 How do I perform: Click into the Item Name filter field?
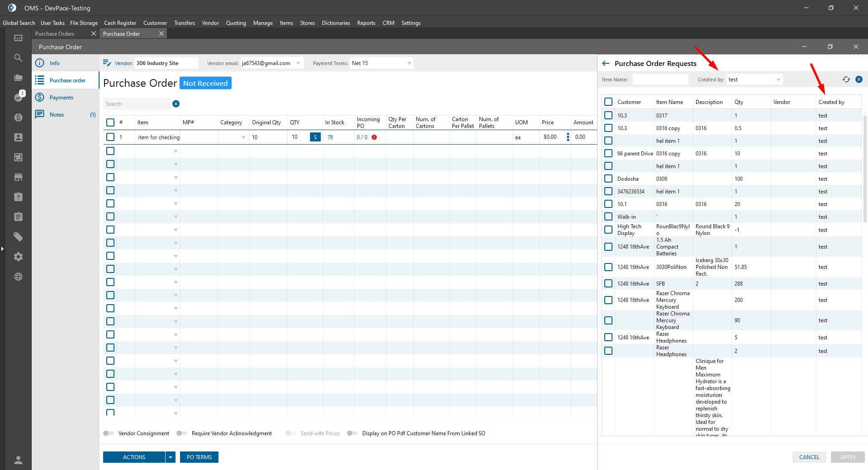tap(660, 80)
